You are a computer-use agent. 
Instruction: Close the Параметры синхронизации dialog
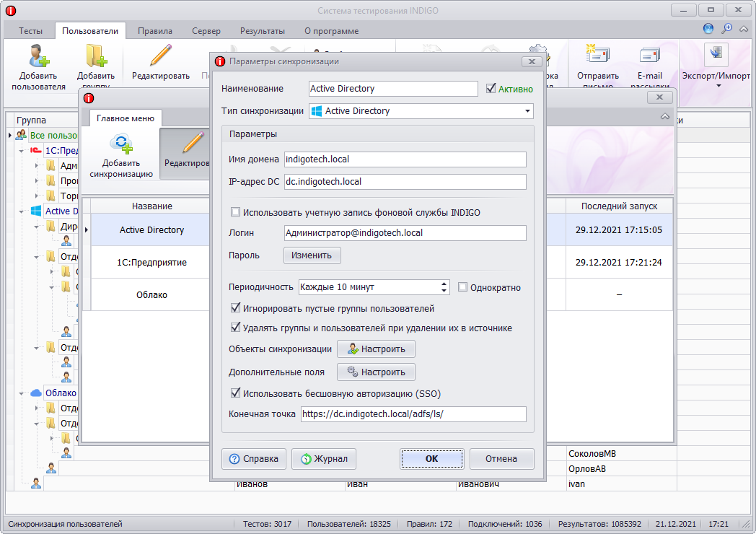point(532,62)
